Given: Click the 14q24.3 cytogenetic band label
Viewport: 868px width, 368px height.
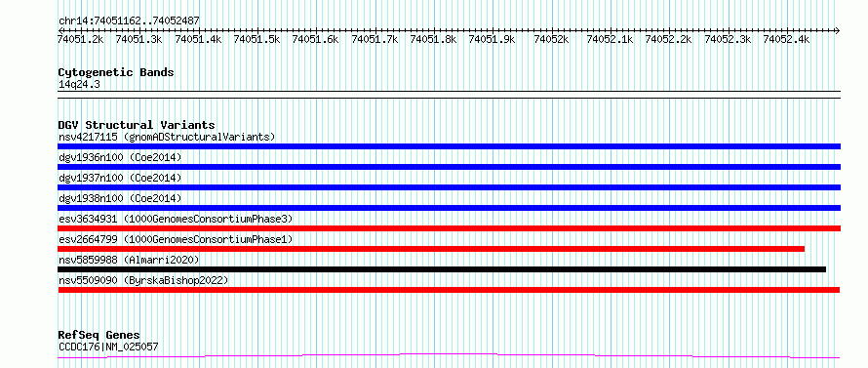Looking at the screenshot, I should [79, 85].
